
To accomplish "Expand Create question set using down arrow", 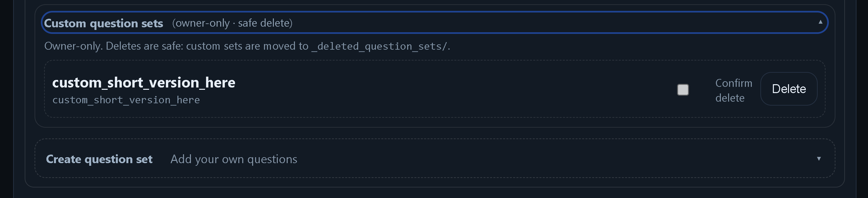I will tap(819, 159).
